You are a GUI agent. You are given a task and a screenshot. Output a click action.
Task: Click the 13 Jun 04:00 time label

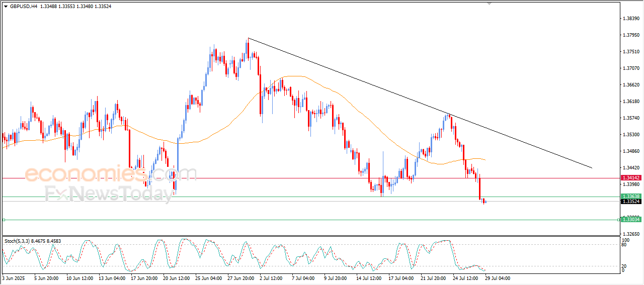(x=111, y=278)
